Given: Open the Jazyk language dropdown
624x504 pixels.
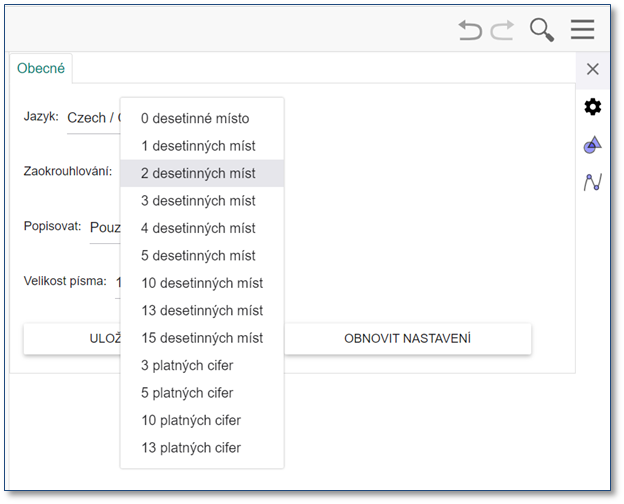Looking at the screenshot, I should tap(94, 118).
